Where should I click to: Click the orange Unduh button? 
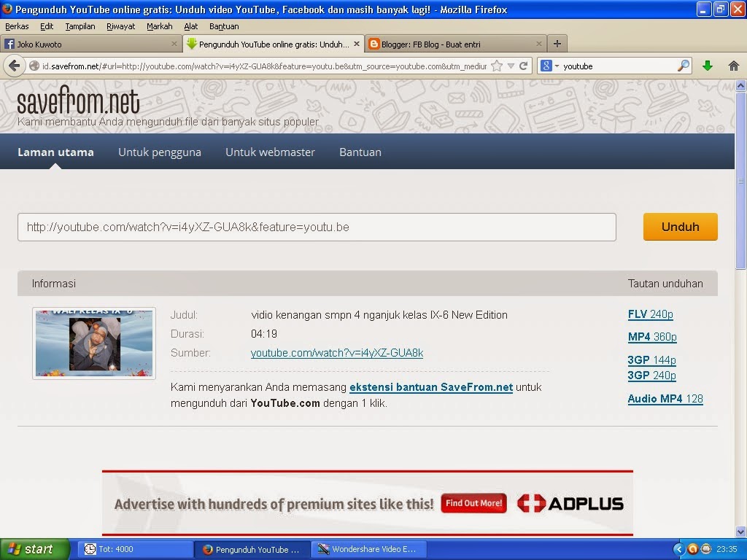(681, 227)
